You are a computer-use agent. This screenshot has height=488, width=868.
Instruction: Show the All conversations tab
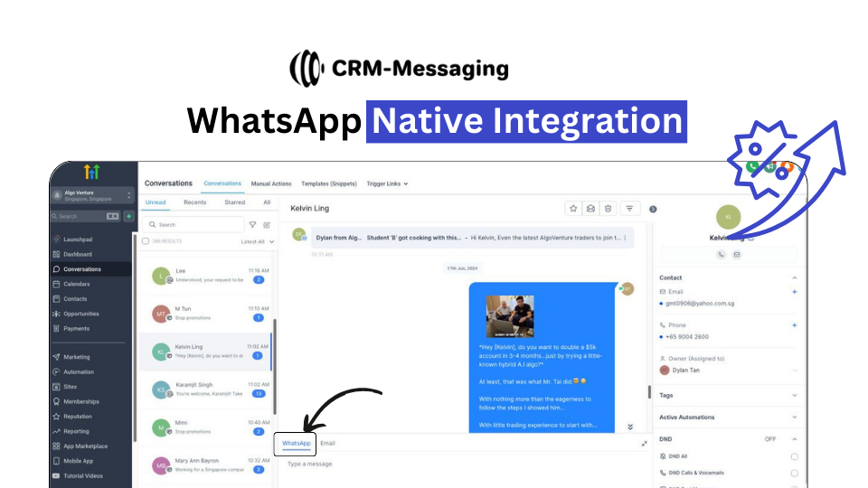267,202
